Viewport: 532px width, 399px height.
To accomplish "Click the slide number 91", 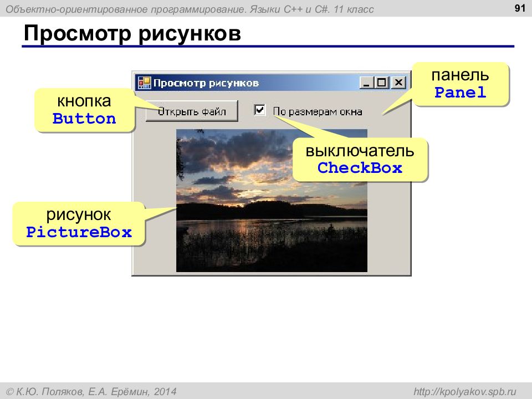I will 520,8.
